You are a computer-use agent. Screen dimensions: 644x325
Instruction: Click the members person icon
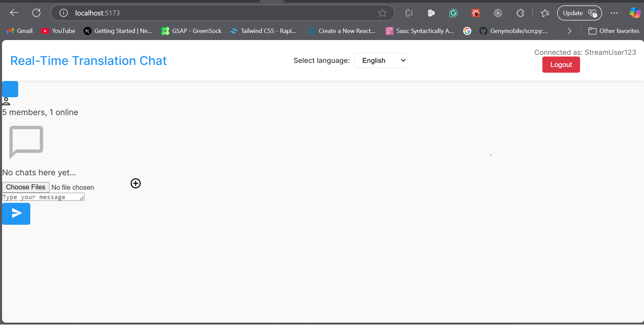6,101
